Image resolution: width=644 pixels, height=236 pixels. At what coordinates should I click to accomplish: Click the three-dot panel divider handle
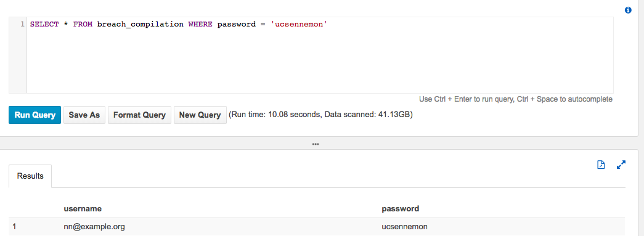pyautogui.click(x=316, y=144)
